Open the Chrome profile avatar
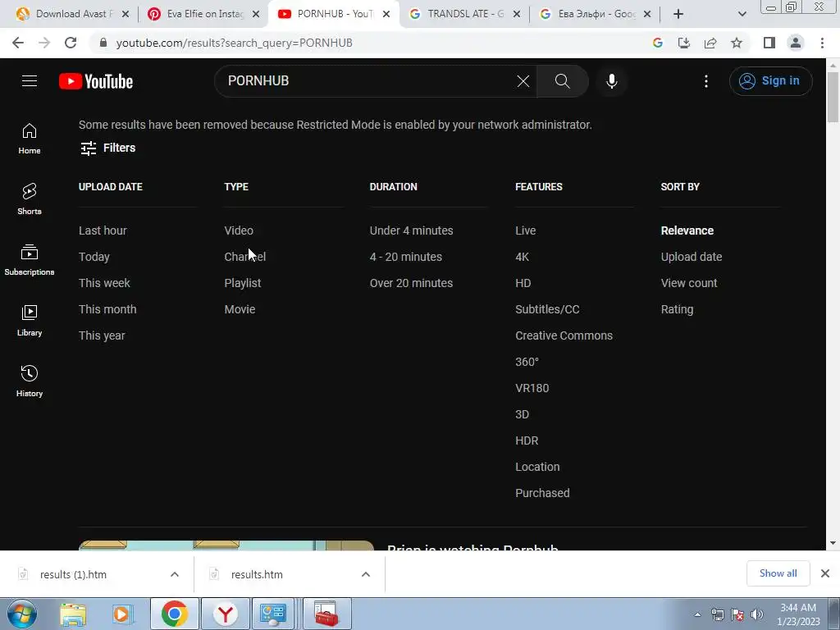This screenshot has height=630, width=840. click(796, 43)
